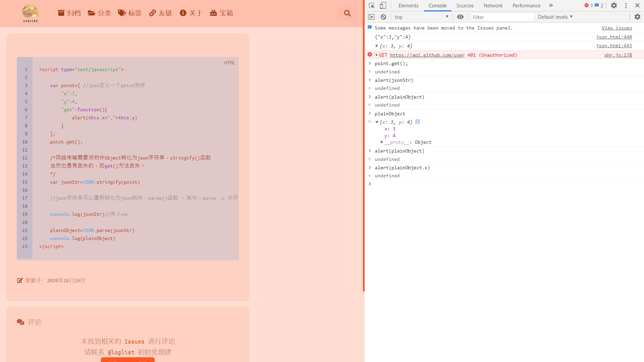
Task: Click the red error icon on GET row
Action: pos(370,55)
